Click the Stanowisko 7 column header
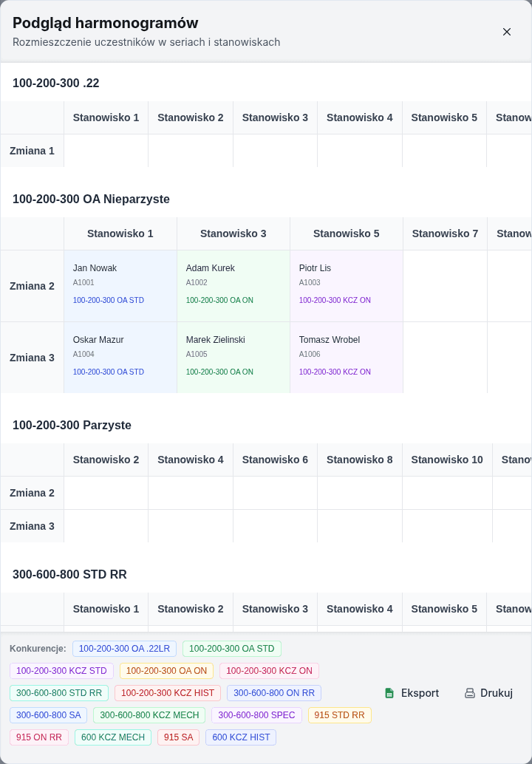 [x=445, y=233]
